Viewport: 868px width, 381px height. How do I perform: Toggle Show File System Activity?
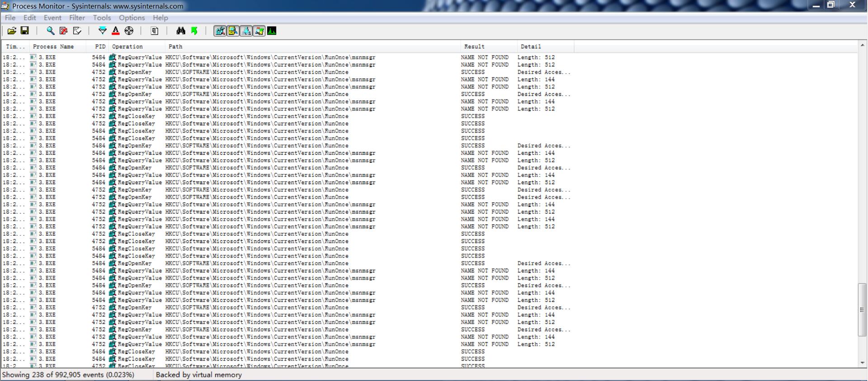click(233, 31)
